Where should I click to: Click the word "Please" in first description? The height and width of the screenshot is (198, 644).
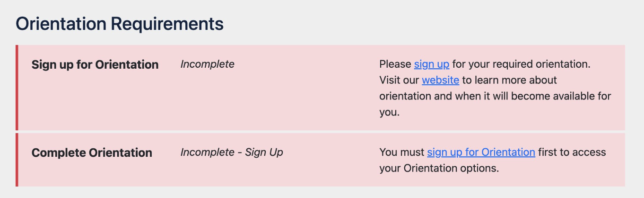coord(395,64)
